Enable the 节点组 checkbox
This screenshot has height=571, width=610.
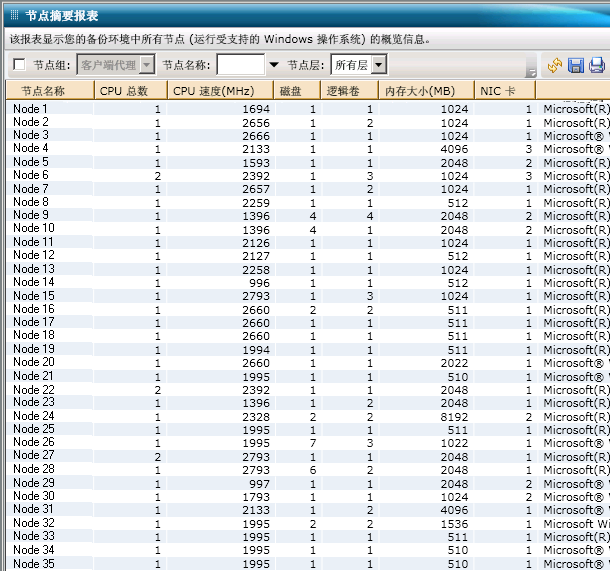pyautogui.click(x=20, y=65)
